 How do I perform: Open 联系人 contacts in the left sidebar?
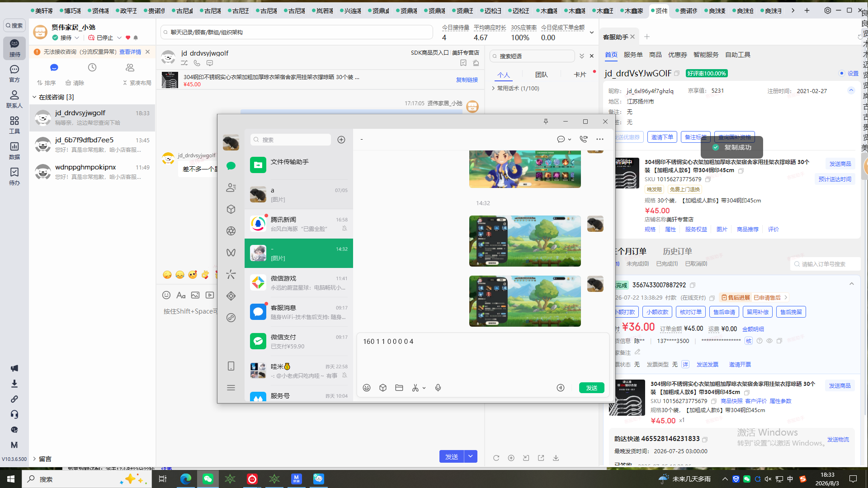[14, 99]
